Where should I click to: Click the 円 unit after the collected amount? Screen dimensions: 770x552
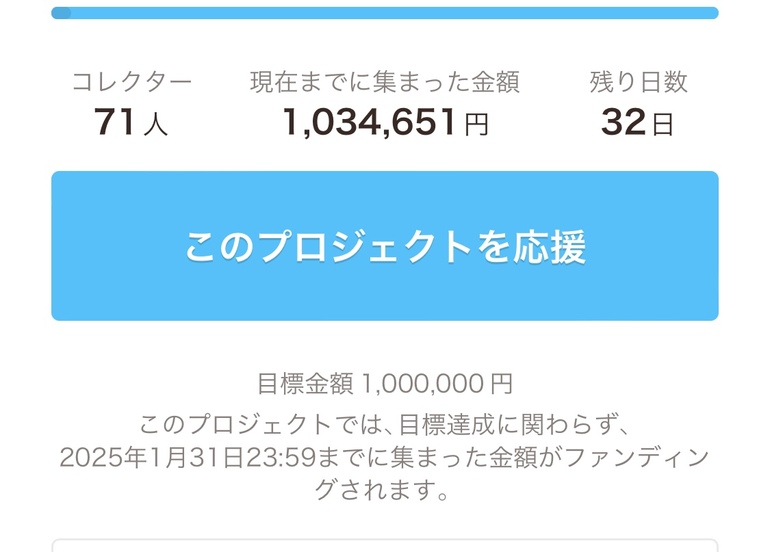coord(477,125)
